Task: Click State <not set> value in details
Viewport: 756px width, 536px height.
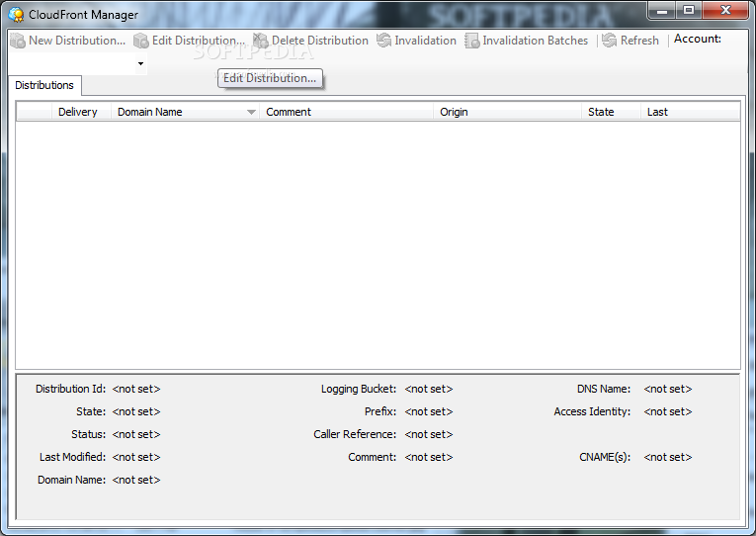Action: [x=136, y=411]
